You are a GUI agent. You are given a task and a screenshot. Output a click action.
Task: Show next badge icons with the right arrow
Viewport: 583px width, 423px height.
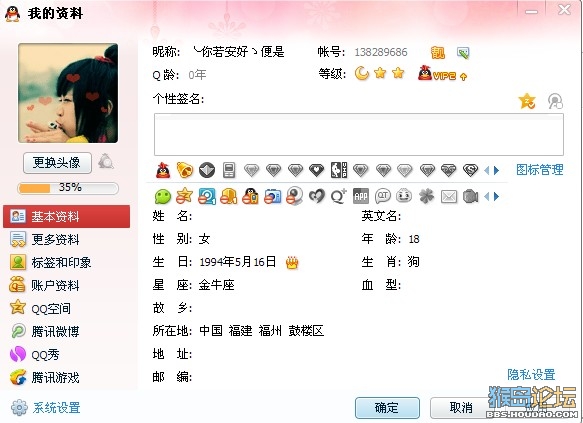(x=496, y=171)
